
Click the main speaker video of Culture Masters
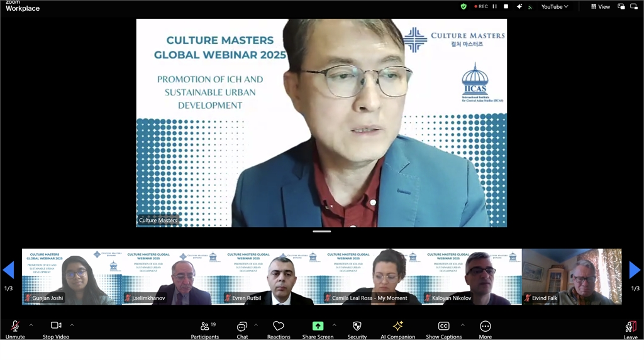point(321,123)
